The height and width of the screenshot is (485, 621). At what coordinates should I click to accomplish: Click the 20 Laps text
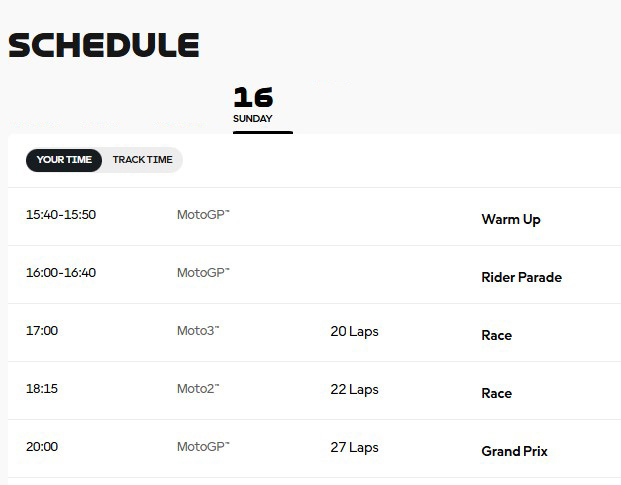[x=354, y=331]
